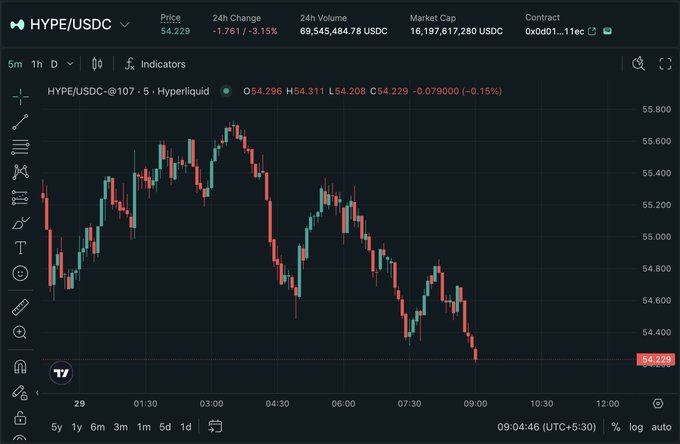Click the 24h Change value -1.761 / -3.15%
This screenshot has height=444, width=680.
pyautogui.click(x=245, y=31)
